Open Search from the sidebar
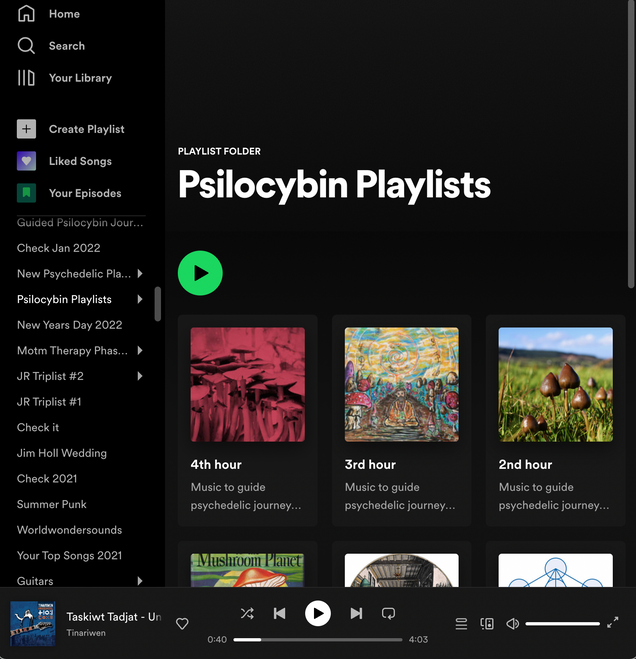 (51, 45)
